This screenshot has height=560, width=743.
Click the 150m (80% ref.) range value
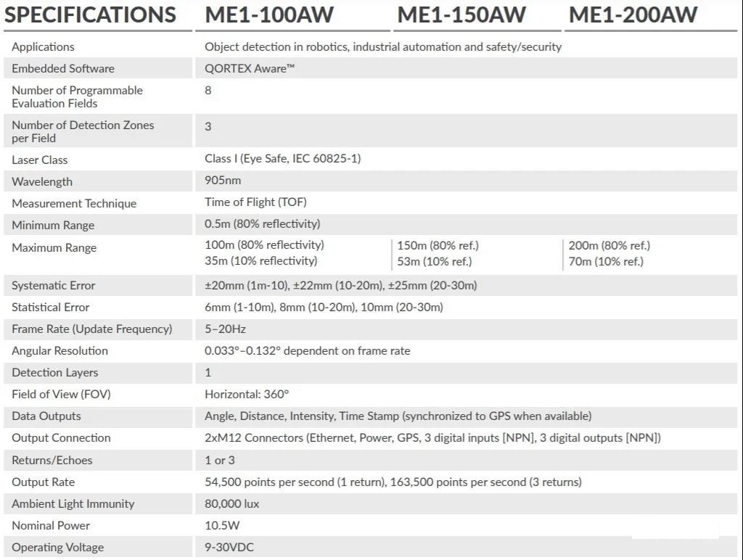click(438, 245)
